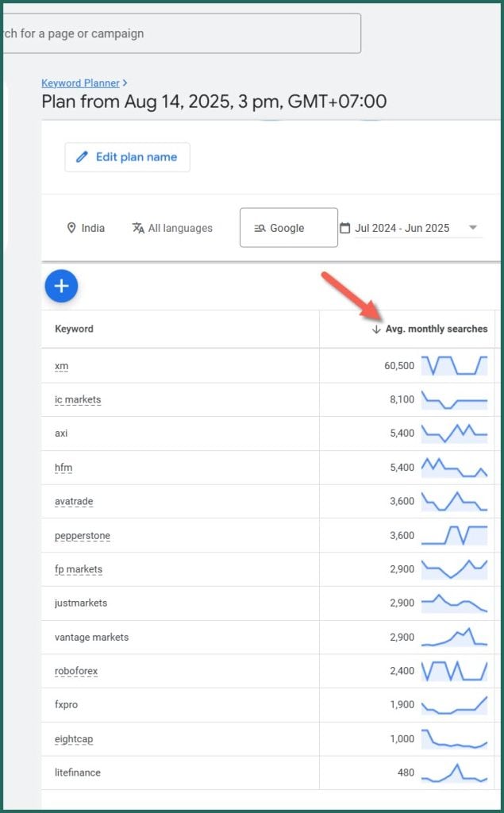Viewport: 504px width, 813px height.
Task: Click the date range dropdown arrow
Action: point(472,228)
